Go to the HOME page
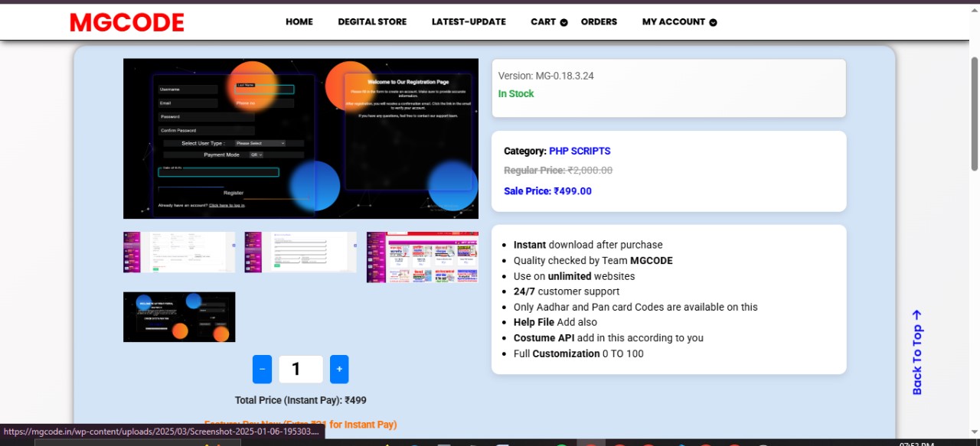 pyautogui.click(x=299, y=21)
